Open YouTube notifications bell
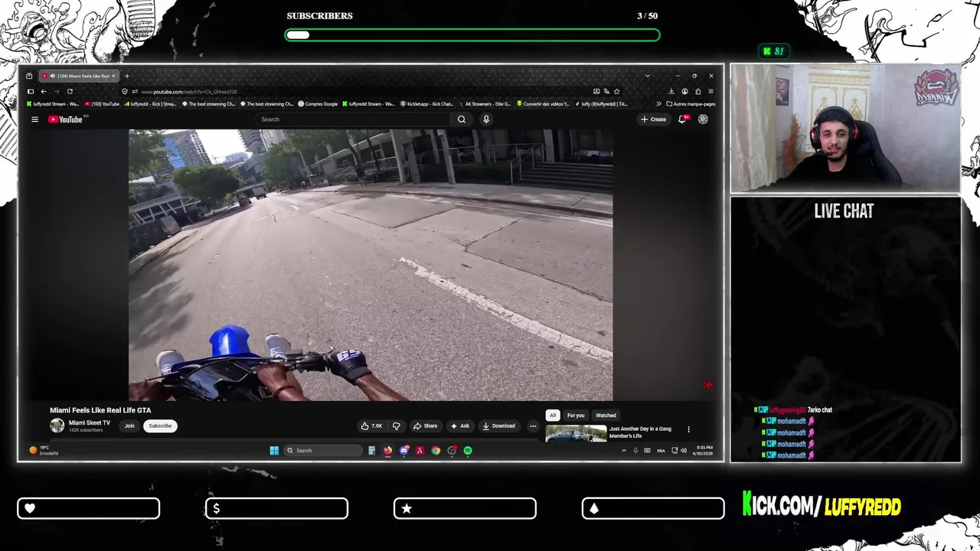The height and width of the screenshot is (551, 980). 683,119
